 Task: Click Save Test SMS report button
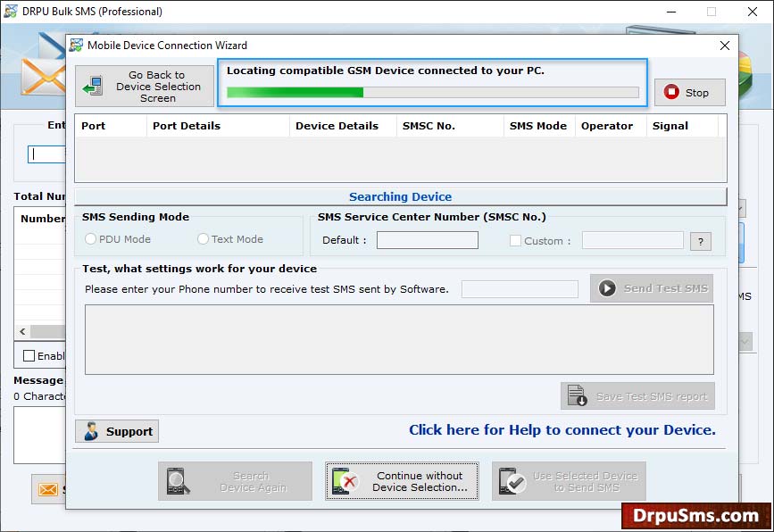637,395
